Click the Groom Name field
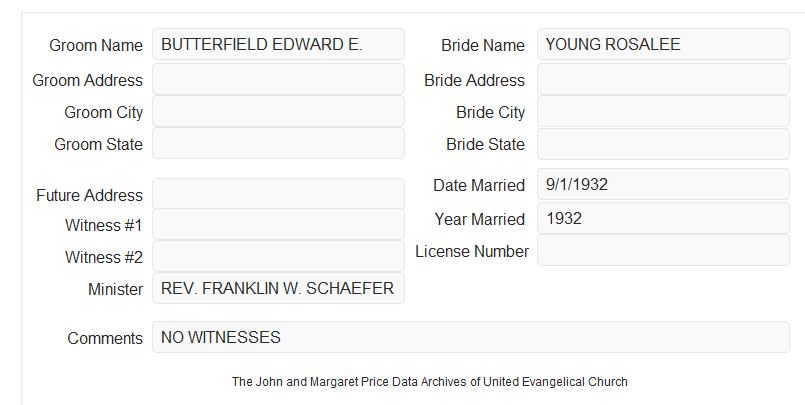The image size is (805, 405). pyautogui.click(x=278, y=44)
